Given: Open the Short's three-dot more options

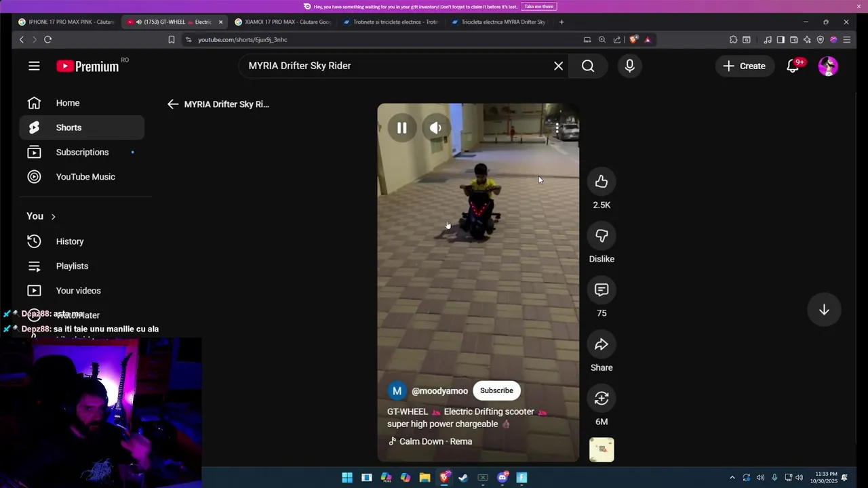Looking at the screenshot, I should pos(557,127).
